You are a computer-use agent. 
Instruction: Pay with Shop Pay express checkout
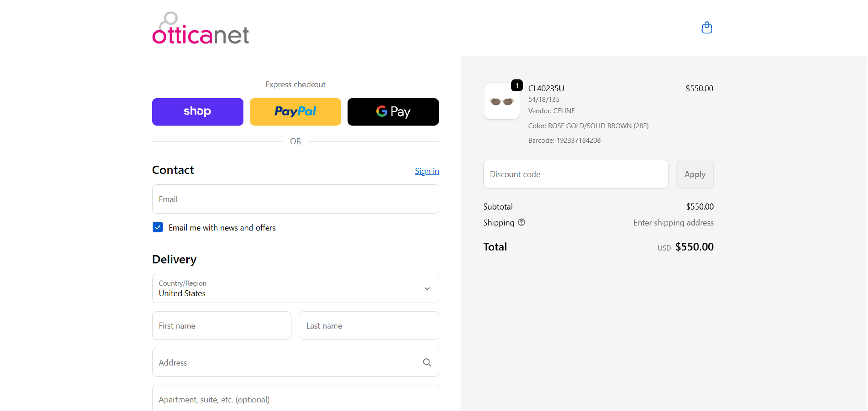[x=198, y=112]
